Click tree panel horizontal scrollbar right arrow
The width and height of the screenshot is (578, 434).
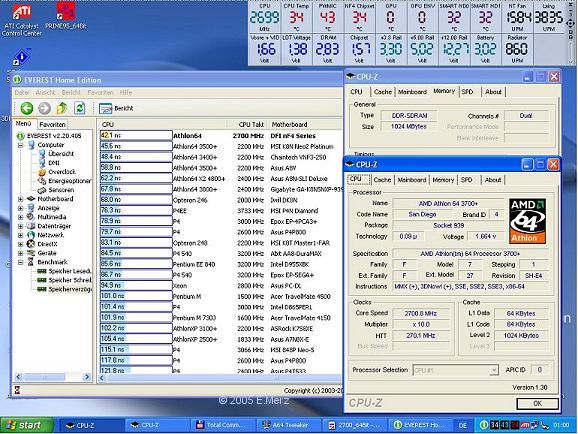point(87,377)
